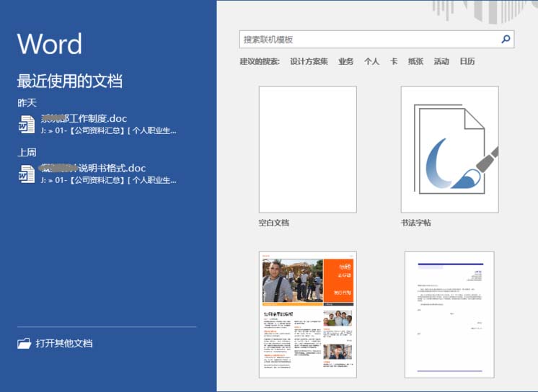Create a new 空白文档 blank document
Screen dimensions: 538x392
pyautogui.click(x=308, y=149)
